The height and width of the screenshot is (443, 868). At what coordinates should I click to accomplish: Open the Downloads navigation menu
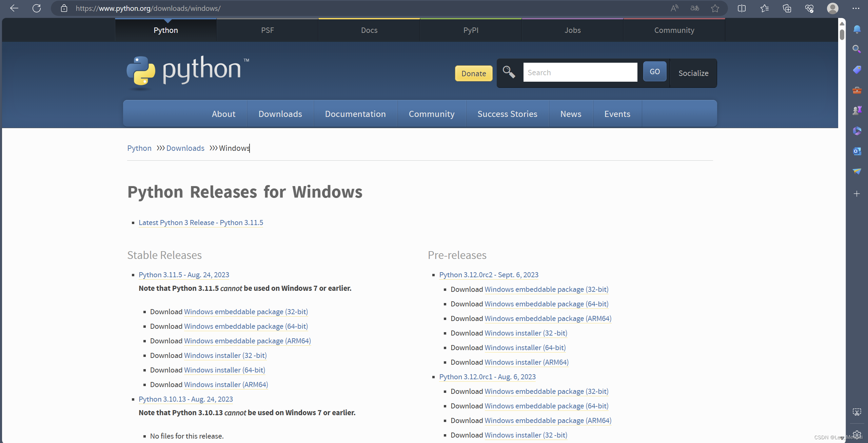coord(280,114)
